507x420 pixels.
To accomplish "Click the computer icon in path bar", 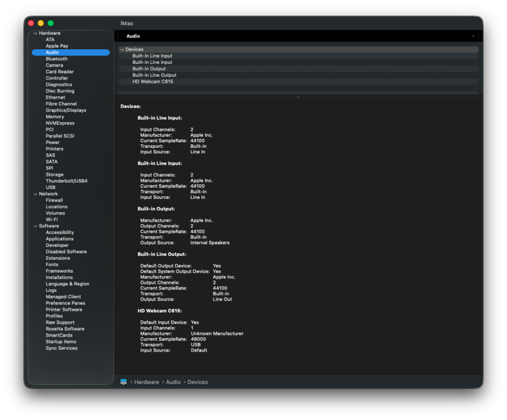I will [x=123, y=382].
